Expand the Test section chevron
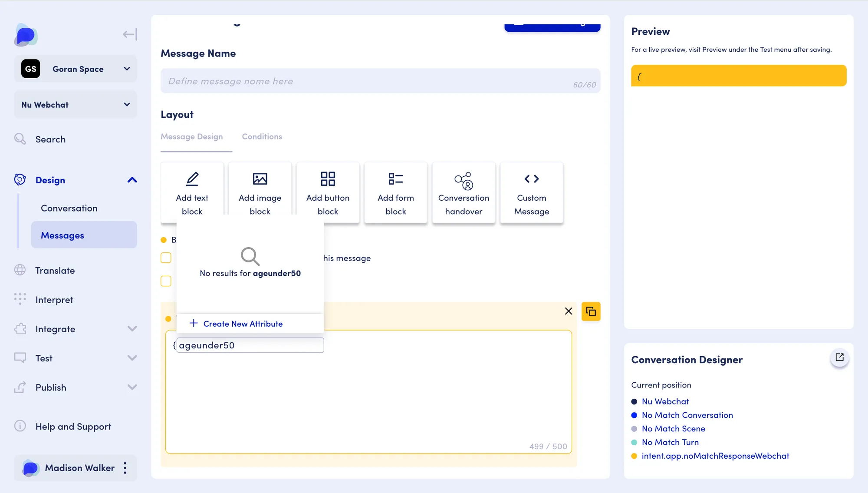The height and width of the screenshot is (493, 868). point(132,358)
